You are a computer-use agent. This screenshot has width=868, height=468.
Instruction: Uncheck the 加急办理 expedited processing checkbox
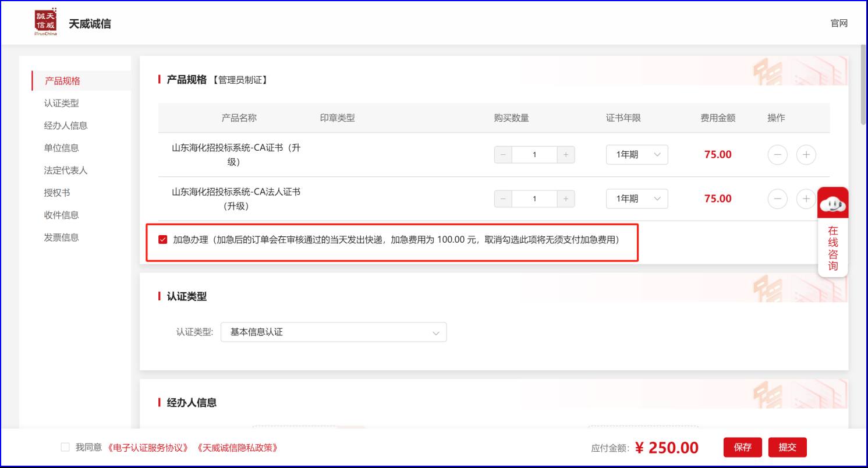[x=163, y=239]
